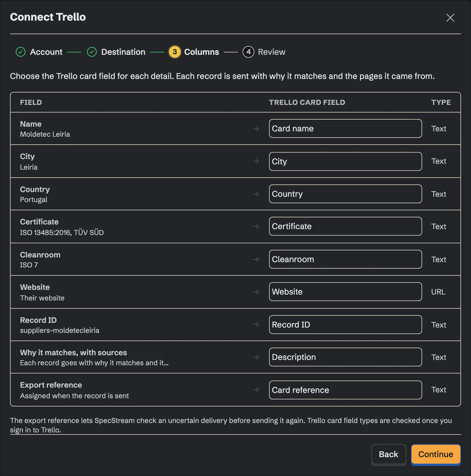The width and height of the screenshot is (471, 476).
Task: Click the arrow icon in Name row
Action: click(256, 129)
